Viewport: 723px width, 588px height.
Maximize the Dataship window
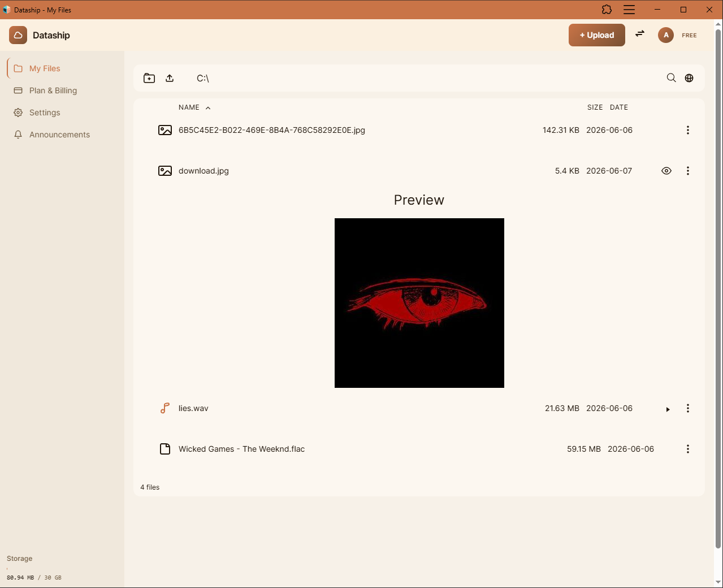683,10
